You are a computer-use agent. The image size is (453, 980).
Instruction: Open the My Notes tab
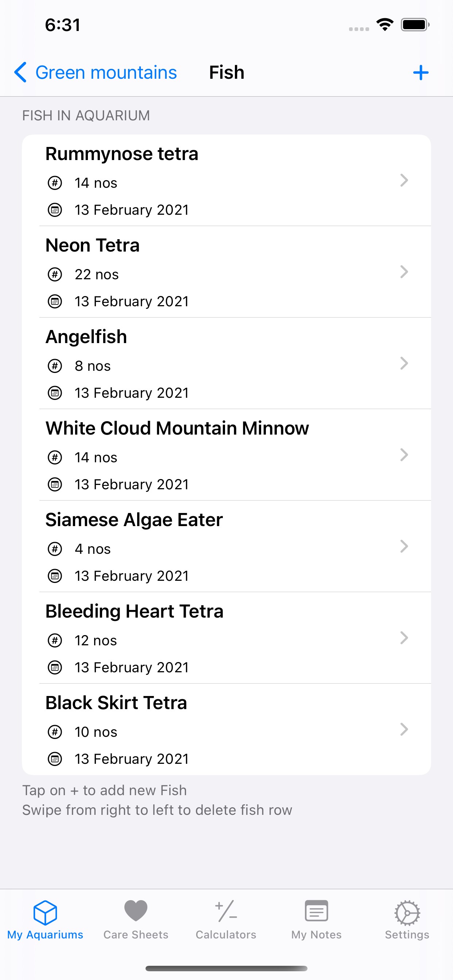coord(316,919)
